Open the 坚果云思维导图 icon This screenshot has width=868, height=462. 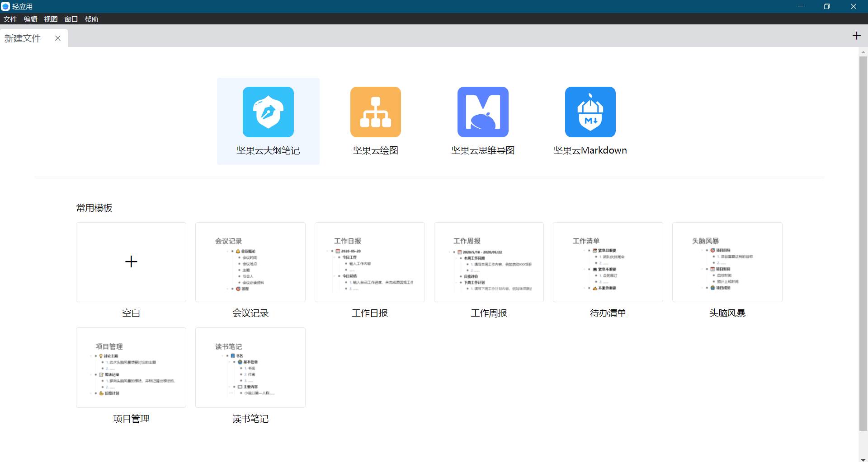point(483,112)
